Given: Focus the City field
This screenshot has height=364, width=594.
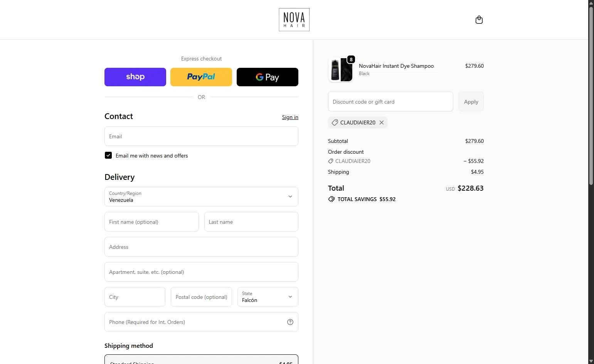Looking at the screenshot, I should 135,297.
